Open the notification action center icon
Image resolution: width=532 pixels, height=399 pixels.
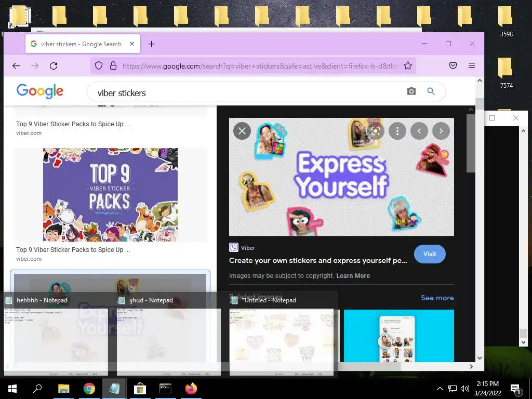coord(515,389)
